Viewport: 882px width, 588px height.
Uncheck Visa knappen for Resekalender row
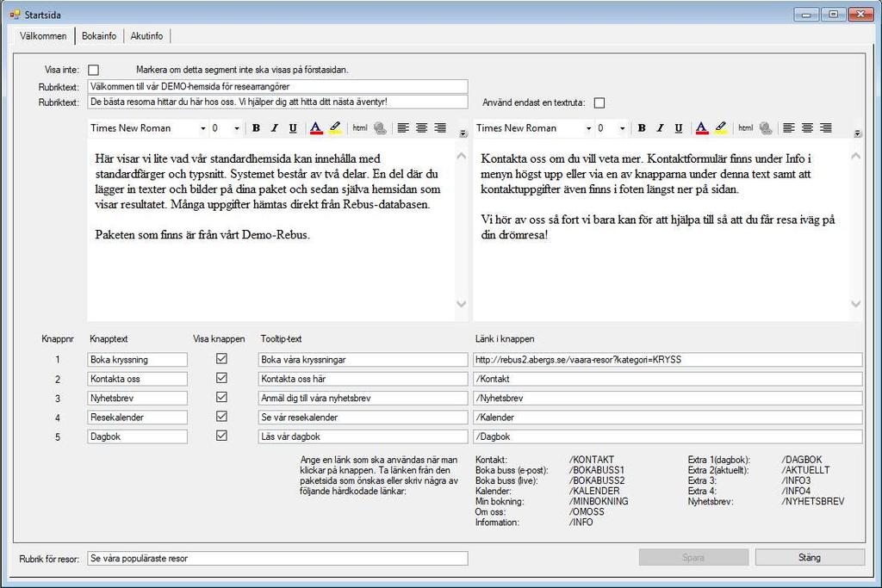[221, 416]
